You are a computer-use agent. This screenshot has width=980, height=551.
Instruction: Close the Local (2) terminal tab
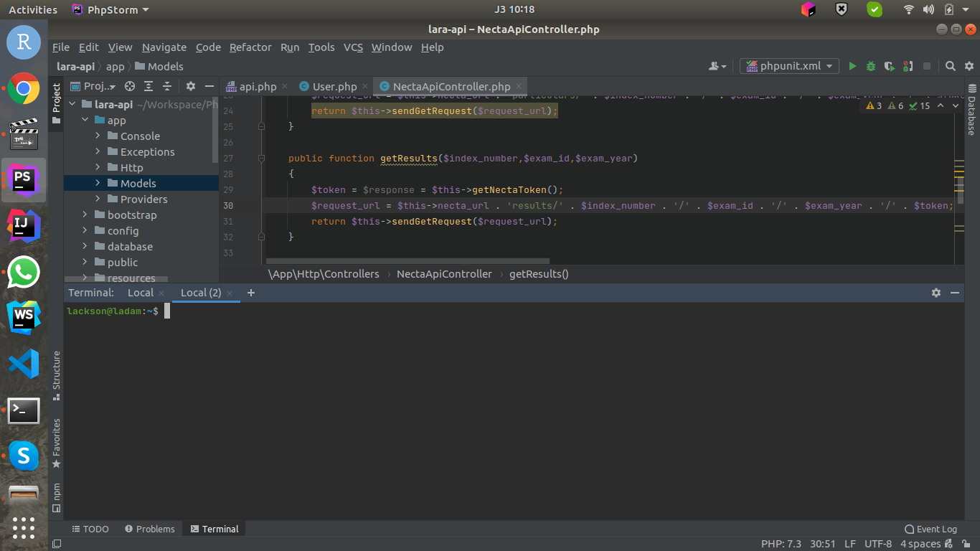coord(230,293)
